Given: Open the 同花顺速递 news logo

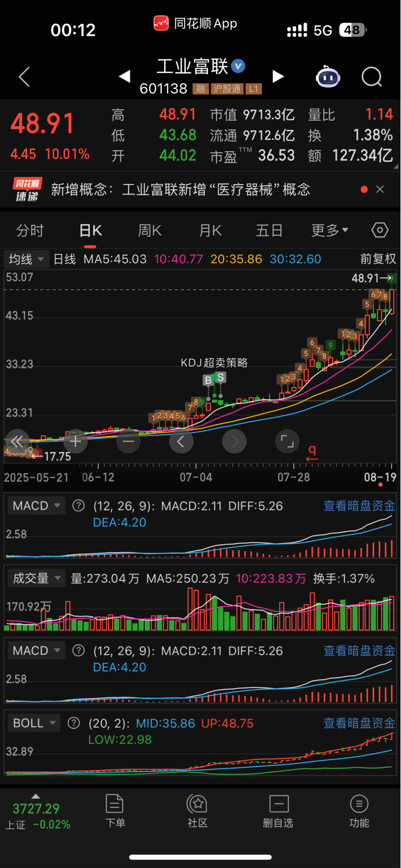Looking at the screenshot, I should point(27,189).
